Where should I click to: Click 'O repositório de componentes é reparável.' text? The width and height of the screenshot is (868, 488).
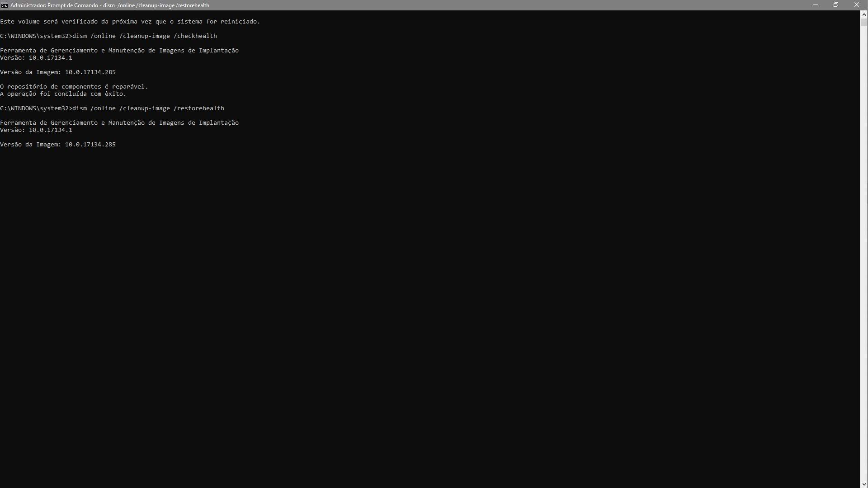(74, 87)
